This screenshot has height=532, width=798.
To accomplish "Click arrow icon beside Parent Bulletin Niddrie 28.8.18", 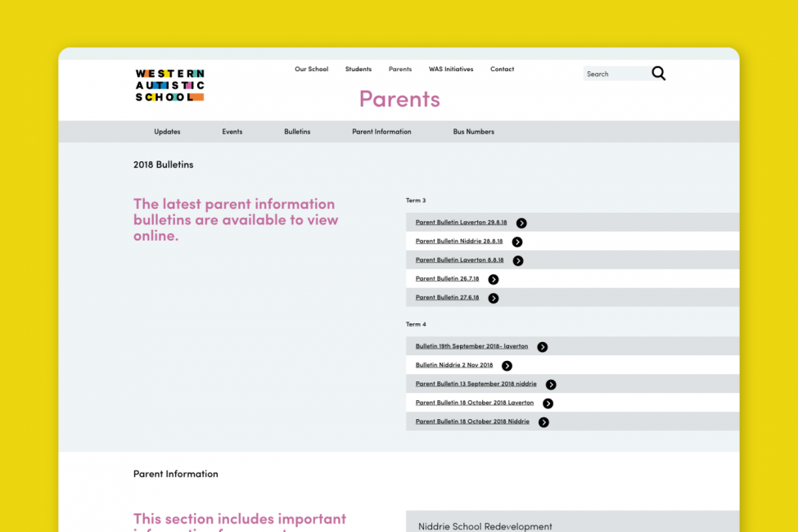I will (x=517, y=241).
